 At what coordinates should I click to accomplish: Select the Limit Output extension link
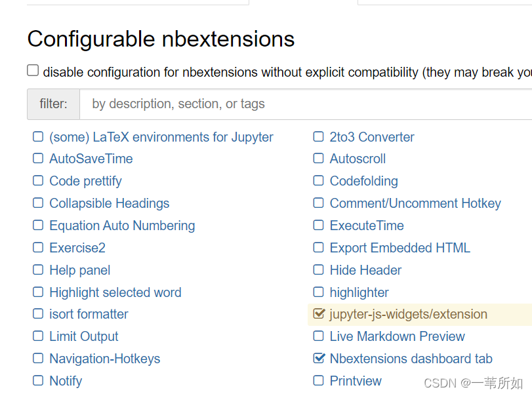pos(84,336)
